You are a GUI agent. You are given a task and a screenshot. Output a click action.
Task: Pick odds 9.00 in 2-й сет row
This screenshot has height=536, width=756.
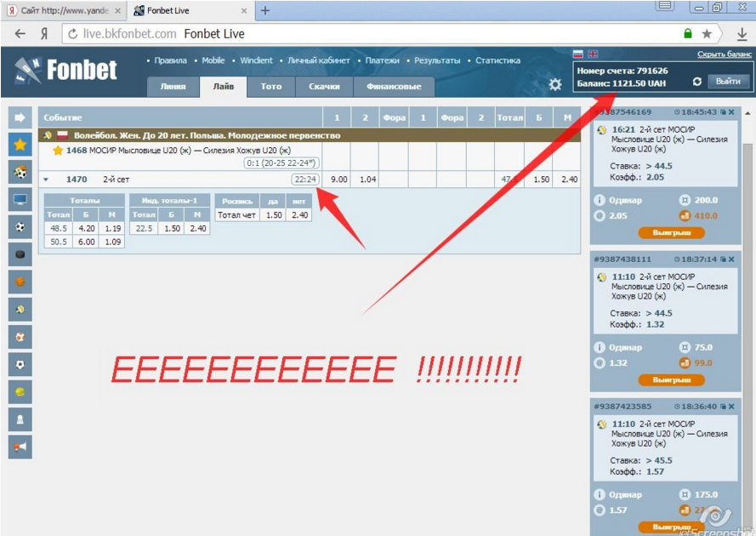pos(338,180)
